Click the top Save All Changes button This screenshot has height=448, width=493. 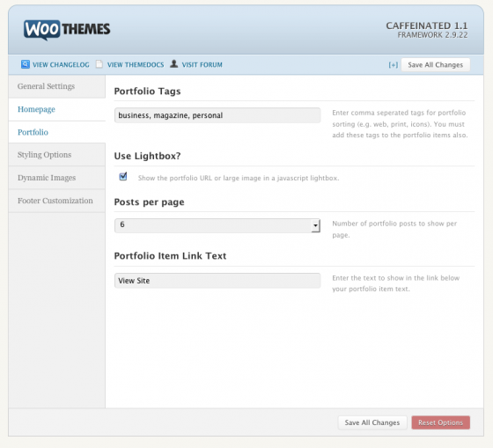pos(436,65)
